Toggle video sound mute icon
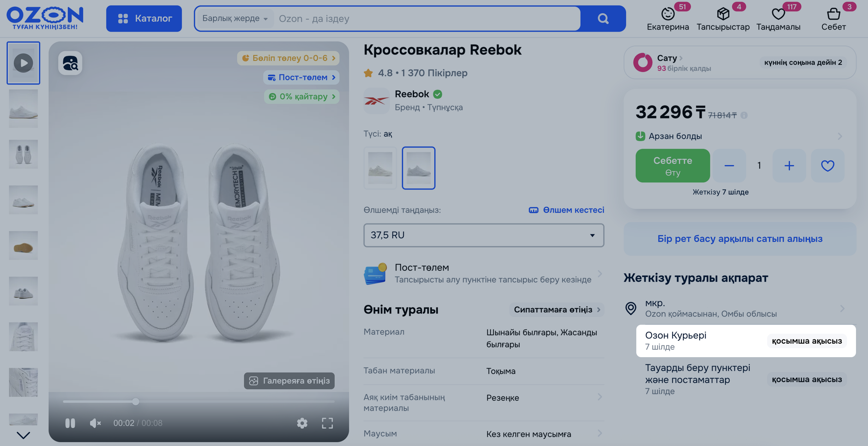This screenshot has height=446, width=868. (x=95, y=423)
